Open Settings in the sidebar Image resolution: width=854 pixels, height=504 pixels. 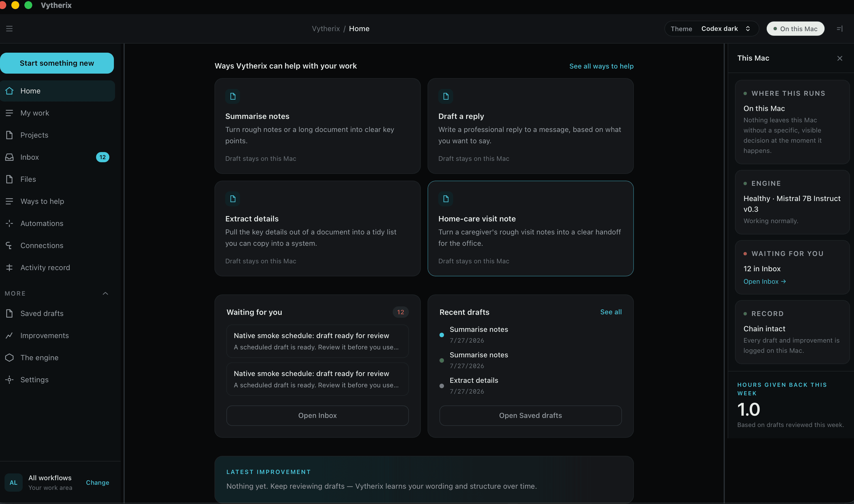pyautogui.click(x=58, y=380)
